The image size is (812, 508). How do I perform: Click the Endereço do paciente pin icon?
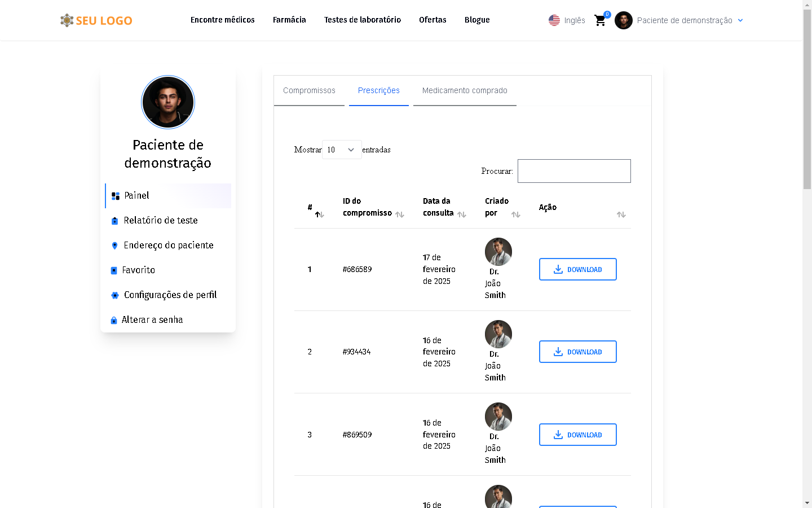pos(115,246)
